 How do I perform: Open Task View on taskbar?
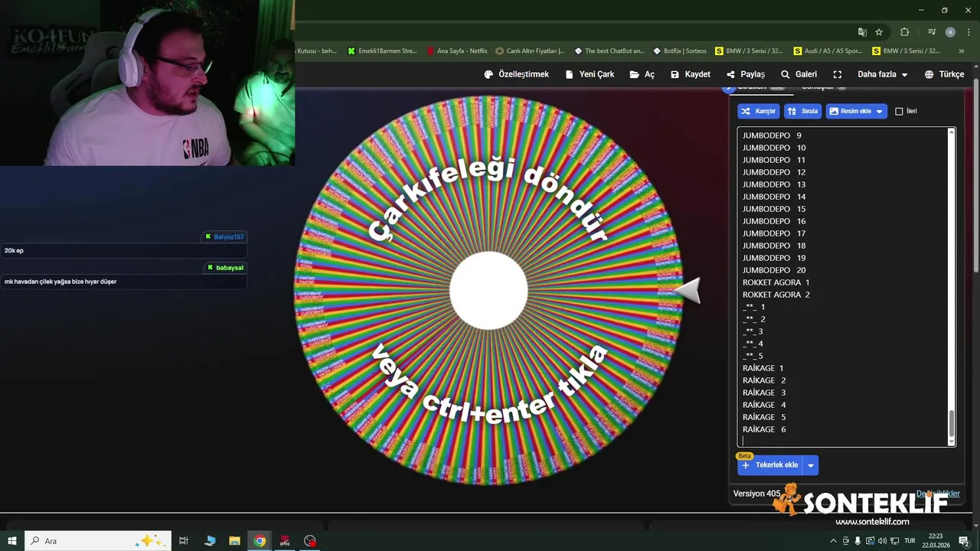[184, 541]
